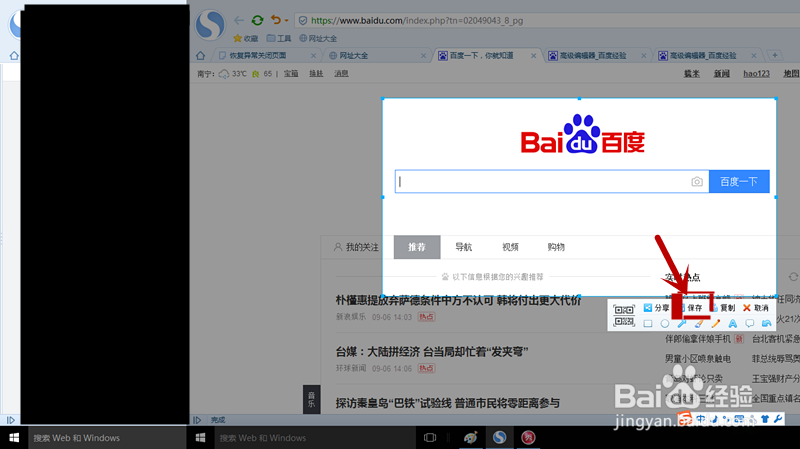Click the orange undo-close-tab icon

coord(276,20)
